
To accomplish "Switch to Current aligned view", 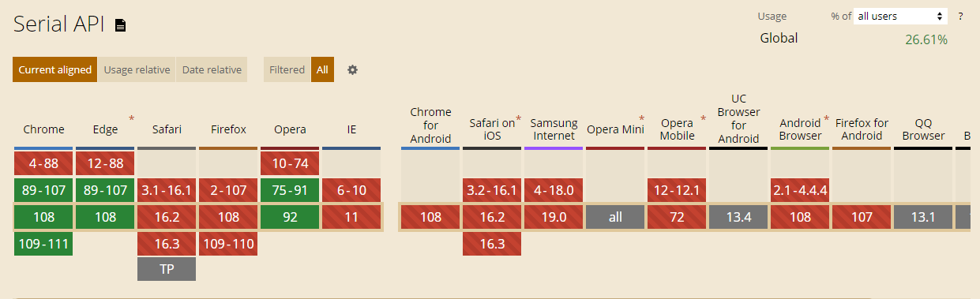I will [x=55, y=69].
